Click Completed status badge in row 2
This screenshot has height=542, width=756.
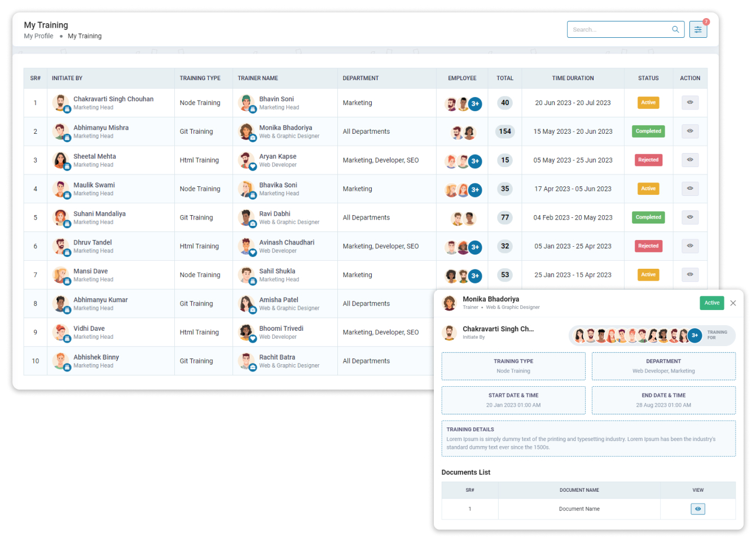[648, 132]
